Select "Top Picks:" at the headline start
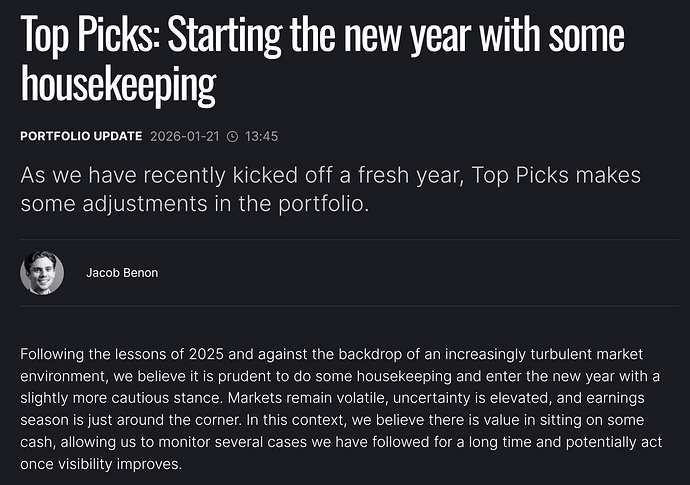This screenshot has width=690, height=485. 87,36
